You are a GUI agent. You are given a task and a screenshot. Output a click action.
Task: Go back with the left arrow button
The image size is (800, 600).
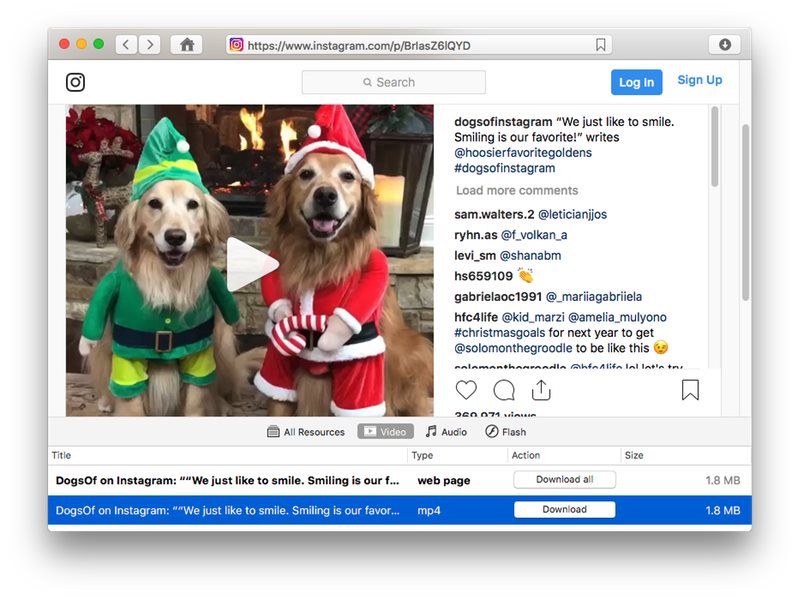click(x=126, y=45)
